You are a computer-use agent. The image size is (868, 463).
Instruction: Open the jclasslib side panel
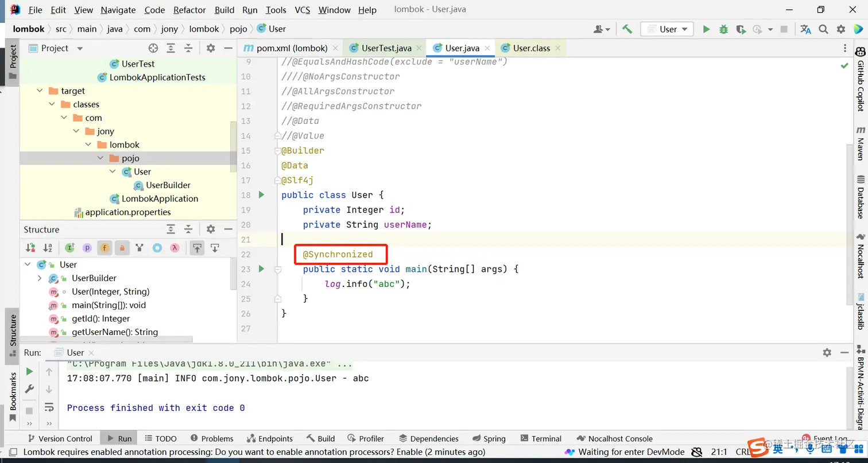coord(861,310)
